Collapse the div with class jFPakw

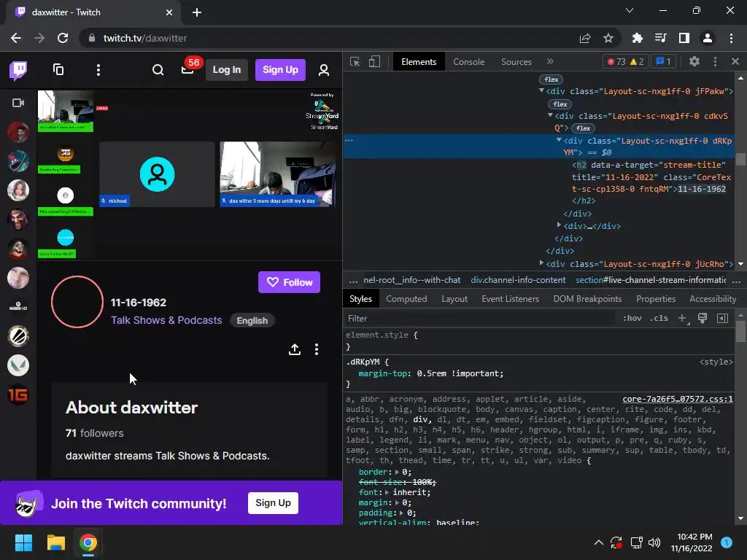pos(542,90)
